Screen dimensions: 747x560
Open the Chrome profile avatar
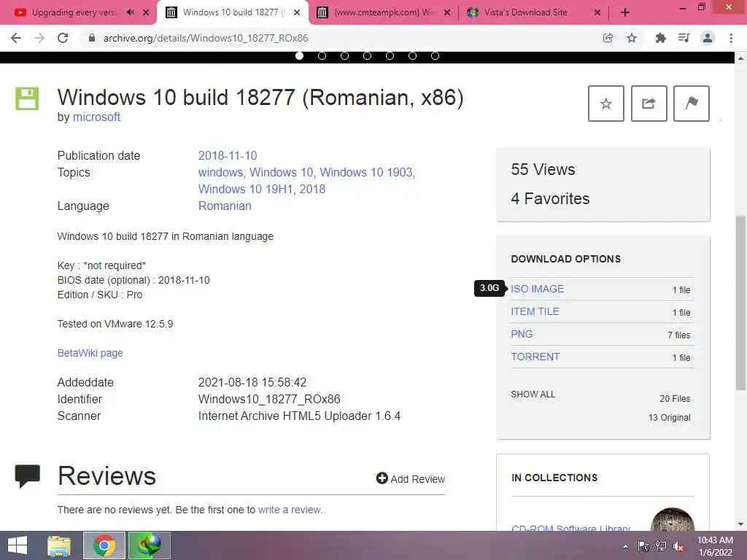[708, 38]
